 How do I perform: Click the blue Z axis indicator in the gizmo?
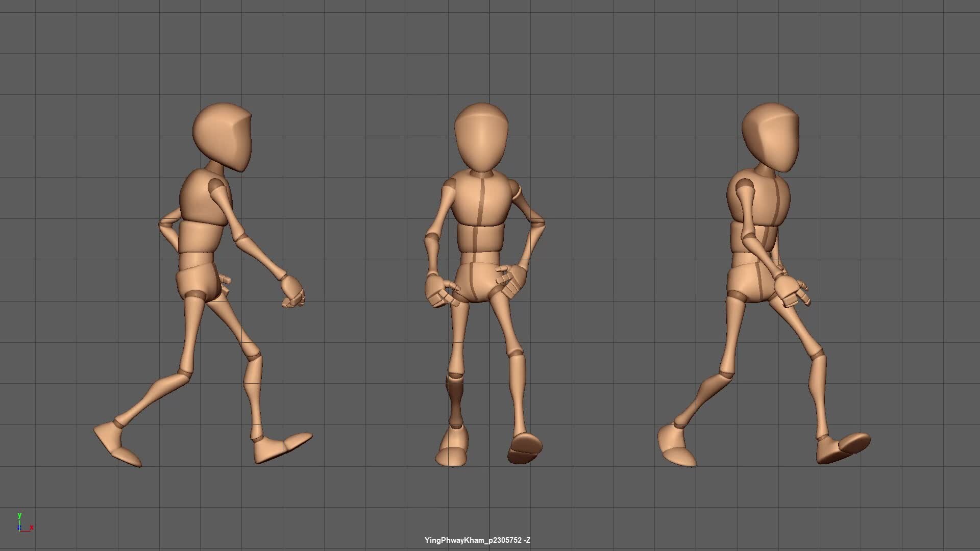[20, 527]
